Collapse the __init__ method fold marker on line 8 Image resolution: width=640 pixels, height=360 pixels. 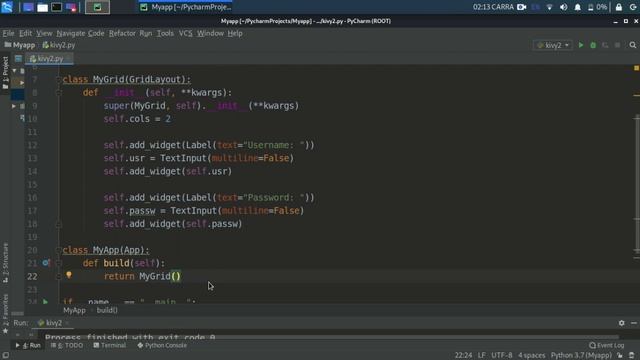click(58, 93)
